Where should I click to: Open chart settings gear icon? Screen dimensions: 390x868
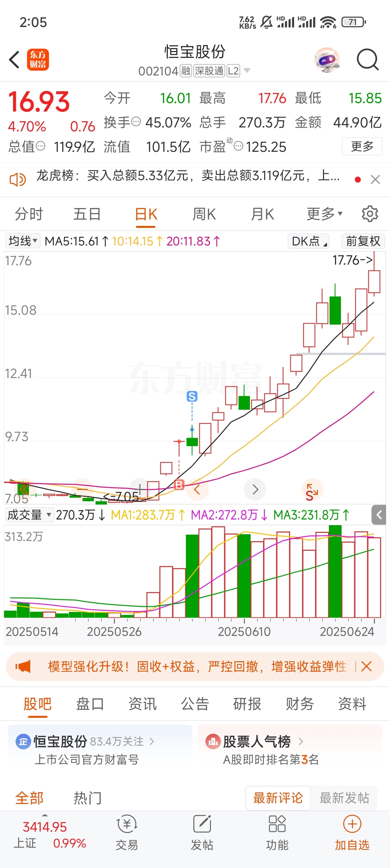(370, 214)
